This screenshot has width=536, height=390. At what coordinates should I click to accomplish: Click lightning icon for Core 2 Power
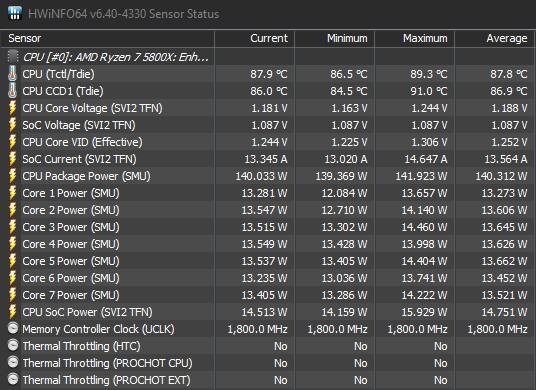pyautogui.click(x=13, y=210)
